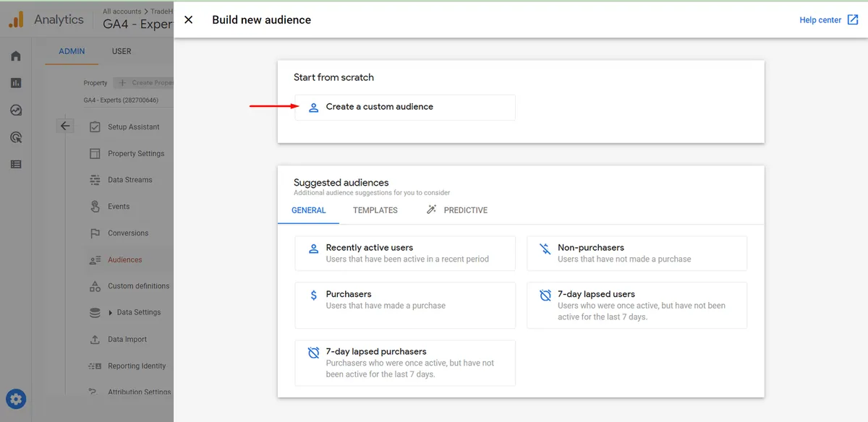
Task: Switch to the Templates tab
Action: click(x=375, y=210)
